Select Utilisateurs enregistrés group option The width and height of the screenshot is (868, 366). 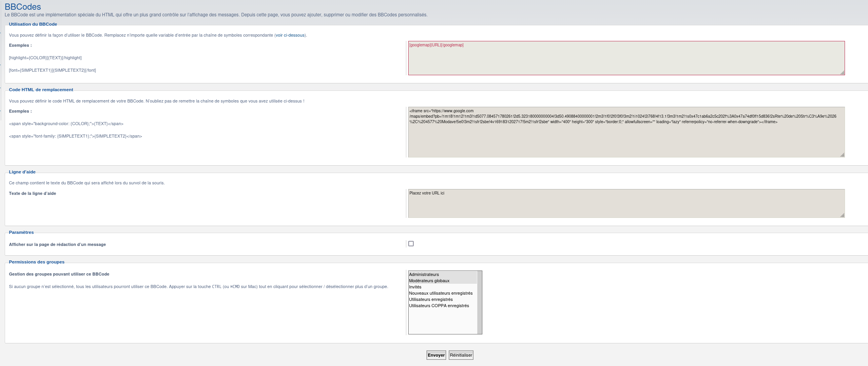443,299
